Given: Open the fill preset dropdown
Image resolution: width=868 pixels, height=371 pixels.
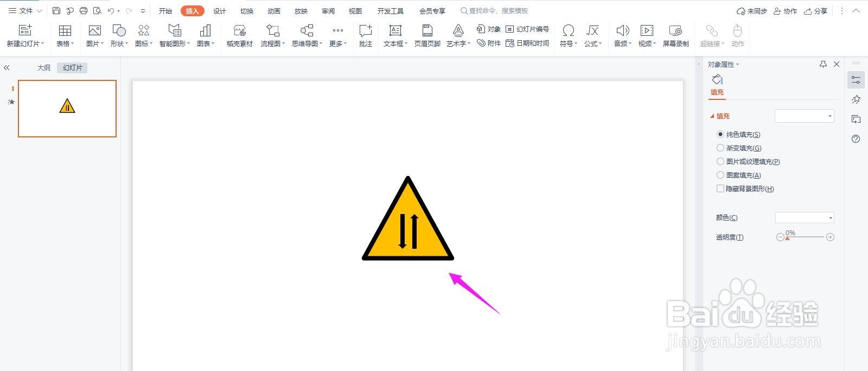Looking at the screenshot, I should point(804,116).
